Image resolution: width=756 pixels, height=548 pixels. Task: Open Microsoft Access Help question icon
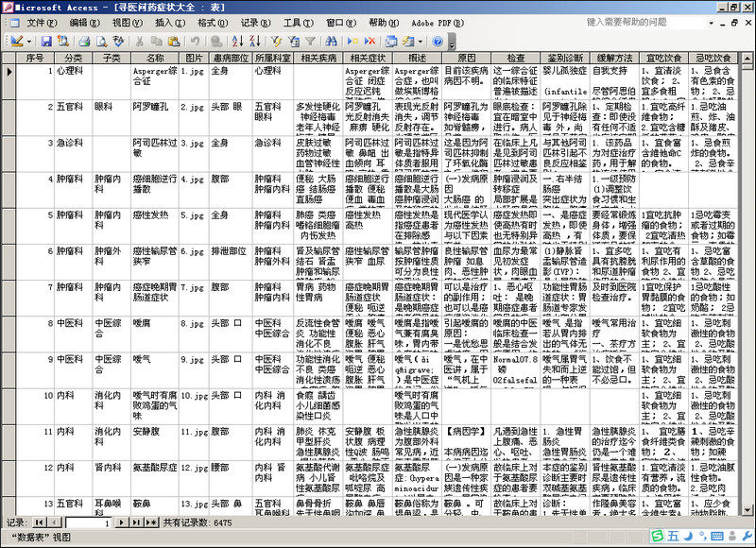[438, 42]
